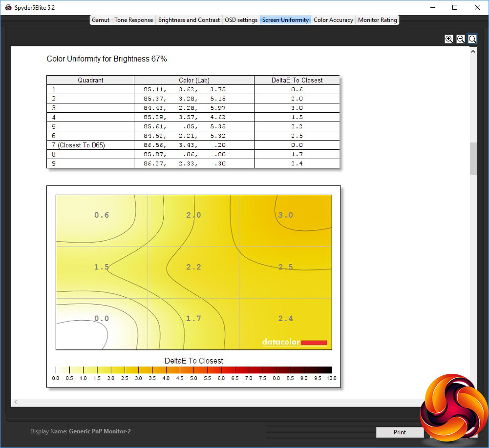Click the display name 'Generic PnP Monitor-2'
The width and height of the screenshot is (489, 448).
100,431
